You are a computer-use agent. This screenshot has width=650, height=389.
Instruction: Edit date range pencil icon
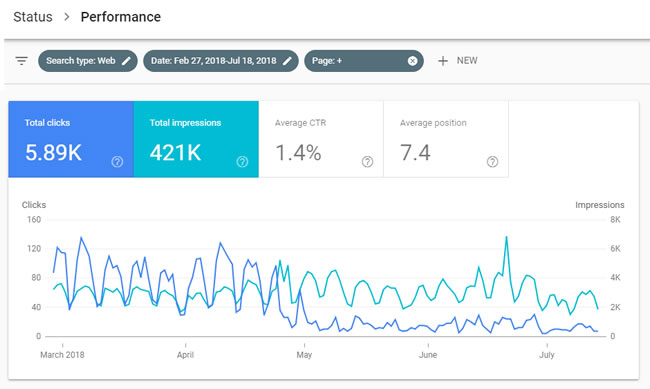pos(287,61)
